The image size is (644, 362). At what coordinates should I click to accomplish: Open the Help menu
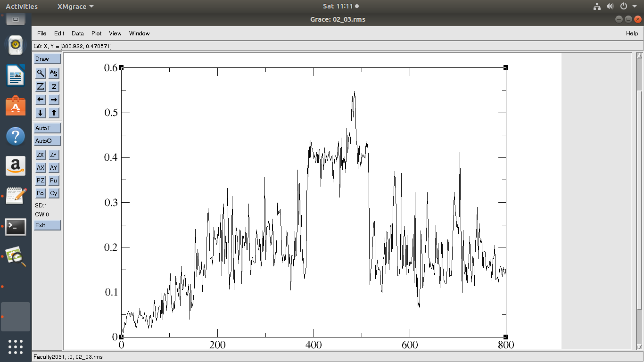pyautogui.click(x=632, y=33)
